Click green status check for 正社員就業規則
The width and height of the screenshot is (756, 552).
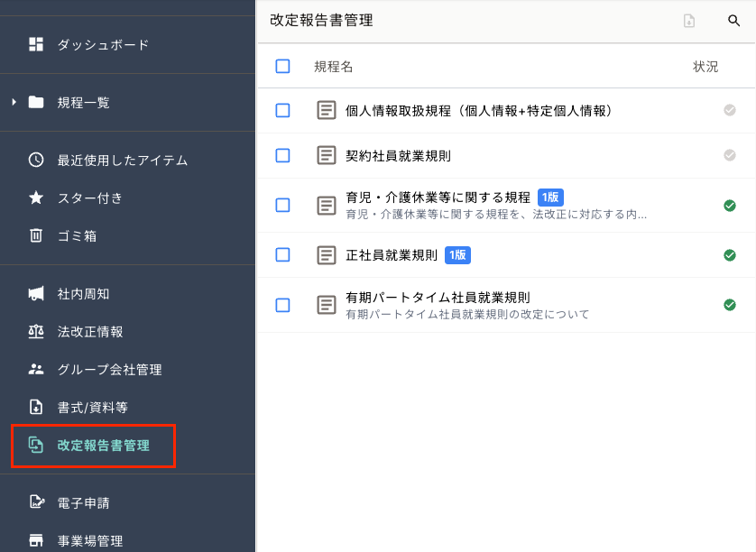click(x=730, y=255)
